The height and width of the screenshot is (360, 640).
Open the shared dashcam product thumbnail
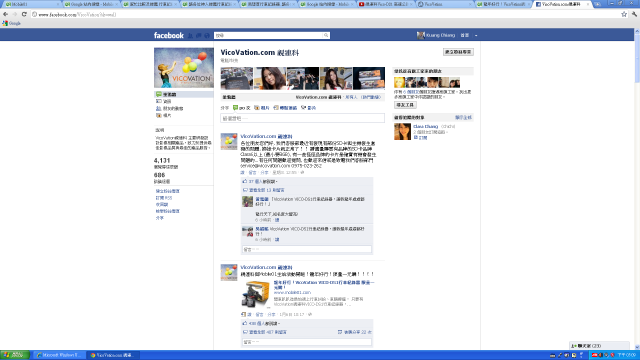pos(255,294)
